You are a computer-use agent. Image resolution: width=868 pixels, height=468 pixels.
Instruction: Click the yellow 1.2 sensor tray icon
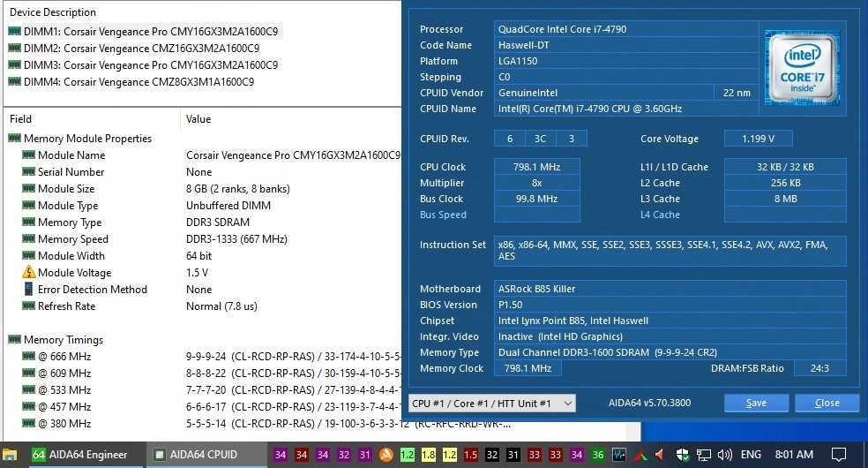click(x=450, y=455)
